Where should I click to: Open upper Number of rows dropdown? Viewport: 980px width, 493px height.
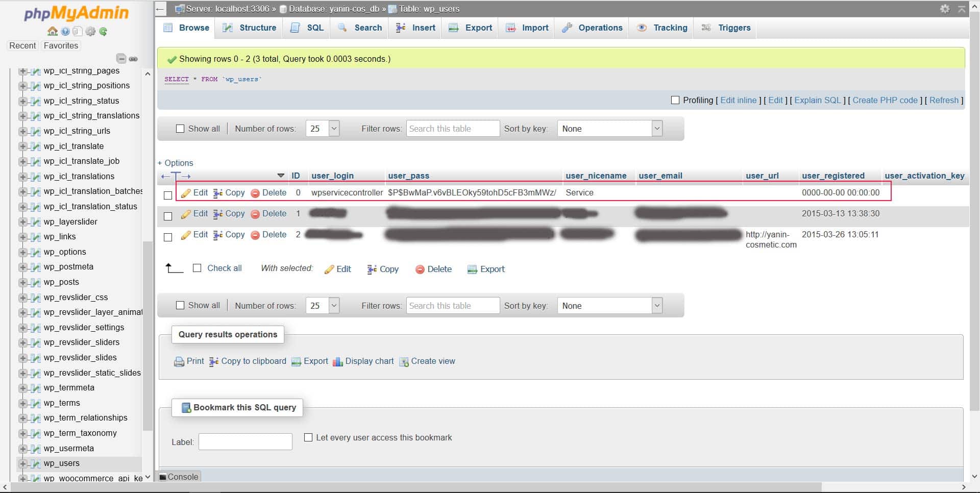[323, 129]
